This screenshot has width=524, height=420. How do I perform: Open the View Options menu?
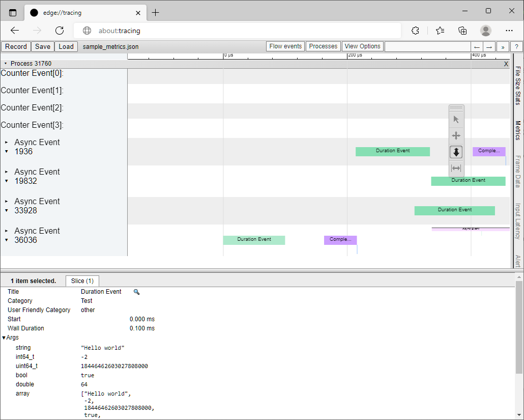point(362,46)
